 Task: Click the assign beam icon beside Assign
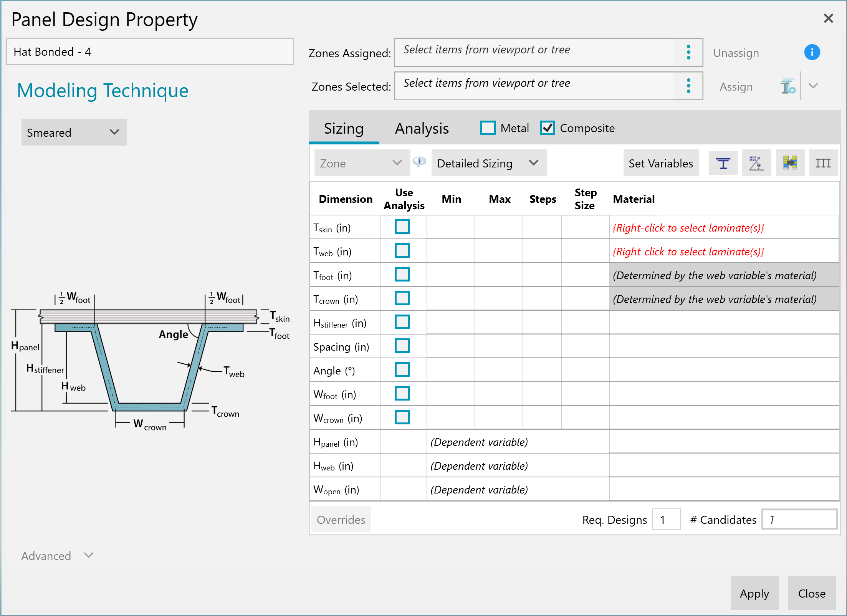[x=788, y=86]
